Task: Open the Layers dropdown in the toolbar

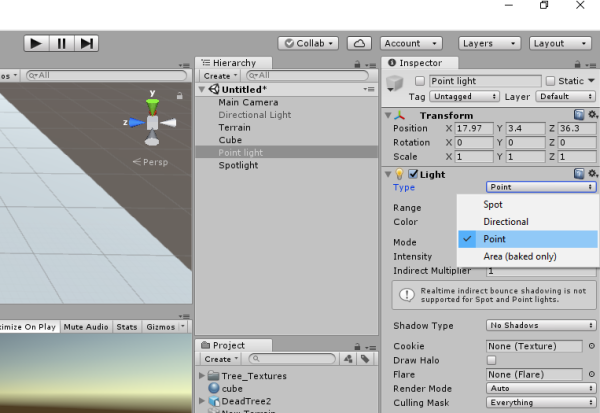Action: [489, 43]
